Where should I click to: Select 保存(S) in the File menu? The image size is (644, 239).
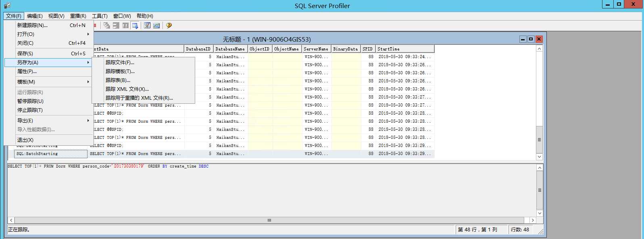(x=49, y=53)
